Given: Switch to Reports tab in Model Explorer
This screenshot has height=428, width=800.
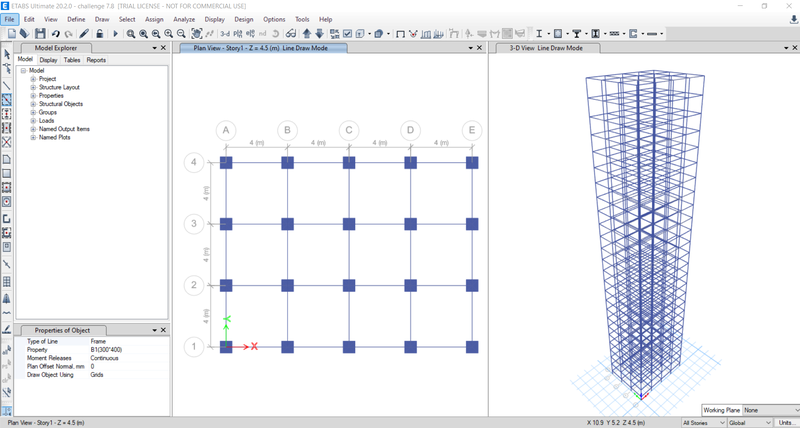Looking at the screenshot, I should 96,60.
